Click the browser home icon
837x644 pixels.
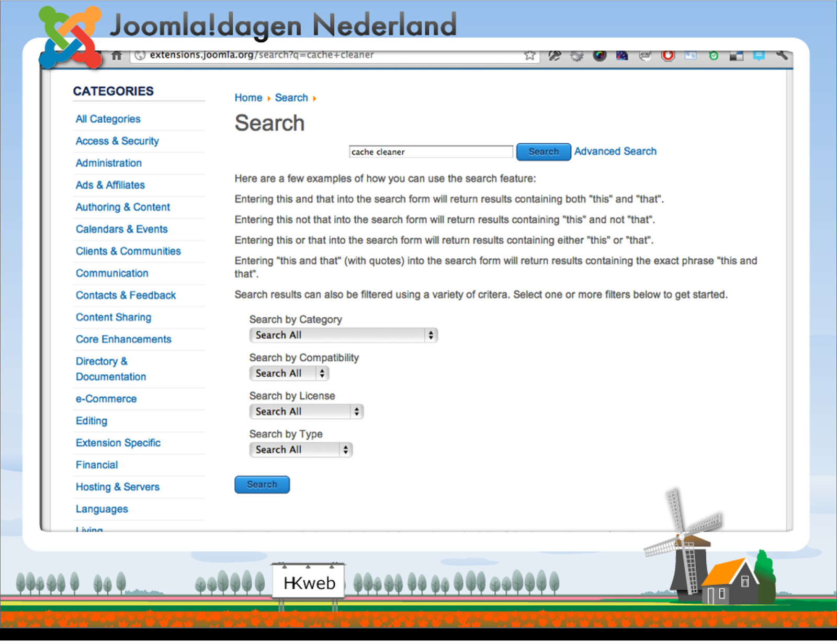coord(117,55)
